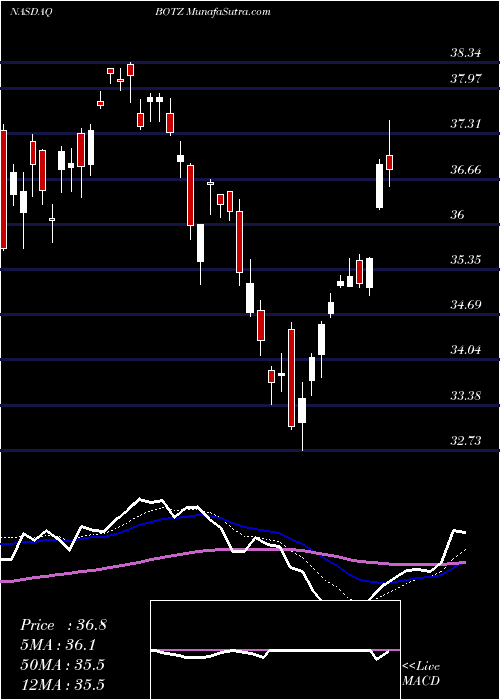Click the 38.34 price level label
The image size is (500, 700).
[x=466, y=53]
